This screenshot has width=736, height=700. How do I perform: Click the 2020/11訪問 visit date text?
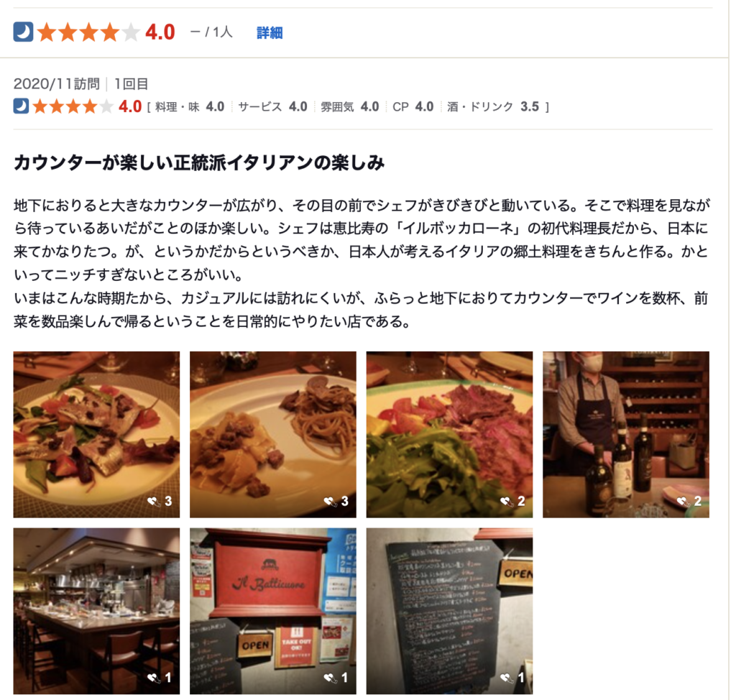point(56,84)
